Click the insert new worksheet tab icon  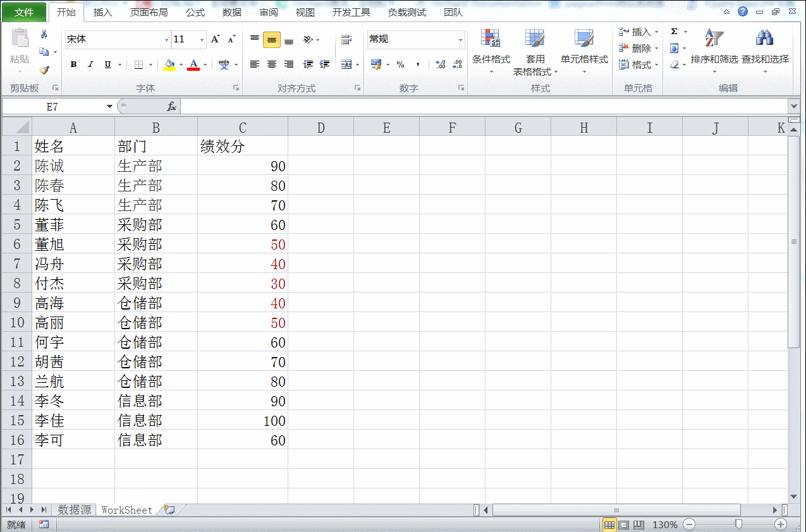[169, 510]
